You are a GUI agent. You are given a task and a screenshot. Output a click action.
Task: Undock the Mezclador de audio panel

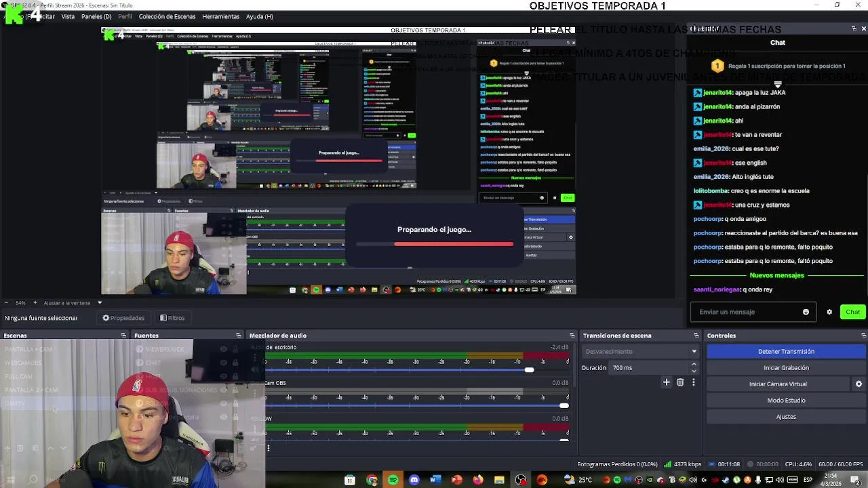[x=572, y=335]
